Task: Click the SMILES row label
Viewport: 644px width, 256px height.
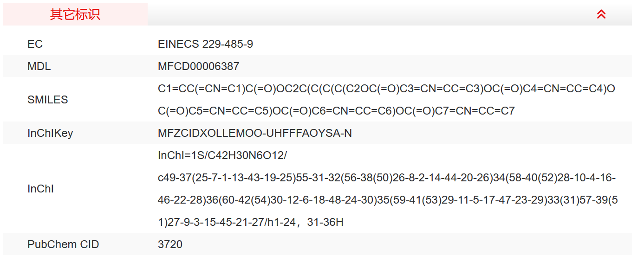Action: click(48, 100)
